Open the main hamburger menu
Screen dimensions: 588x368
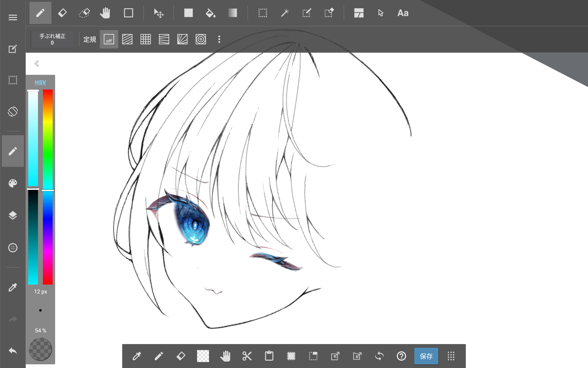pyautogui.click(x=13, y=17)
